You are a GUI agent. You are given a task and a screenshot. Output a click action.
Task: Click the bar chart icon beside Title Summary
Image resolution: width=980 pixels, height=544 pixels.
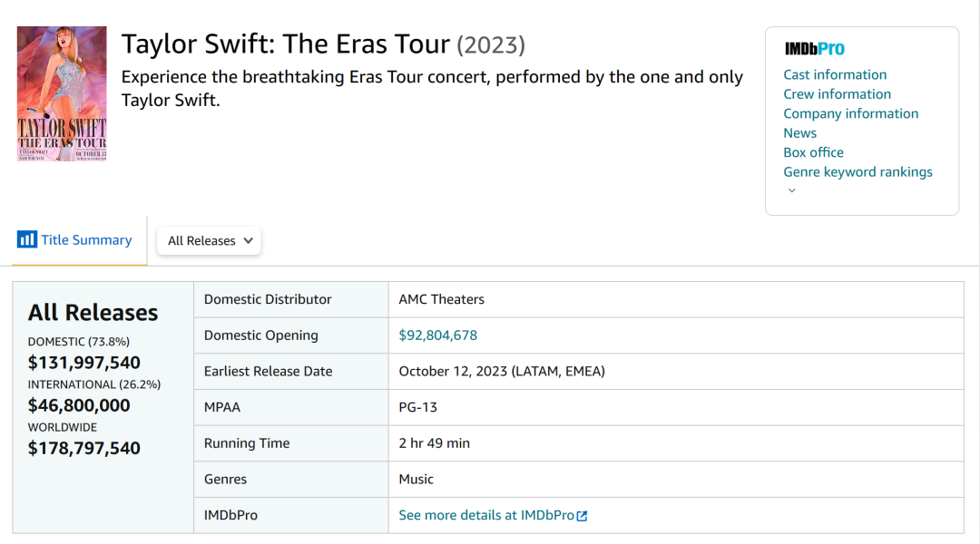tap(26, 240)
